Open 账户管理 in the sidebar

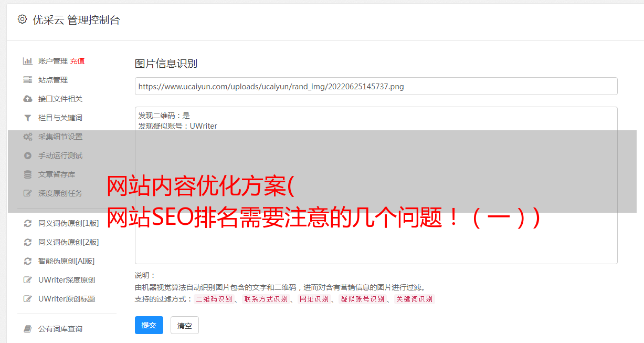pos(53,61)
